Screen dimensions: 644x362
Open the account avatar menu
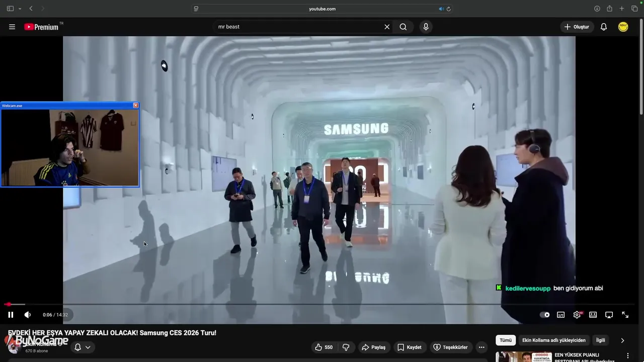(623, 27)
